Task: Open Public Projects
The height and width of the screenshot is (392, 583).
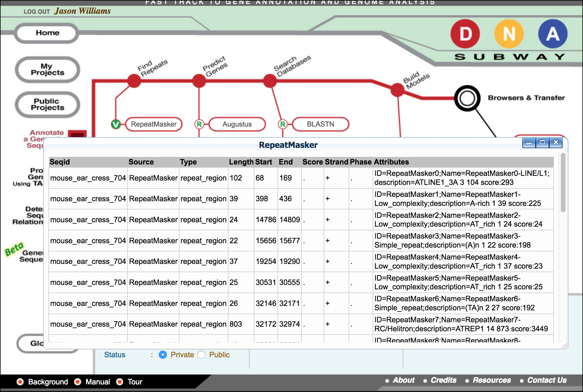Action: pos(48,104)
